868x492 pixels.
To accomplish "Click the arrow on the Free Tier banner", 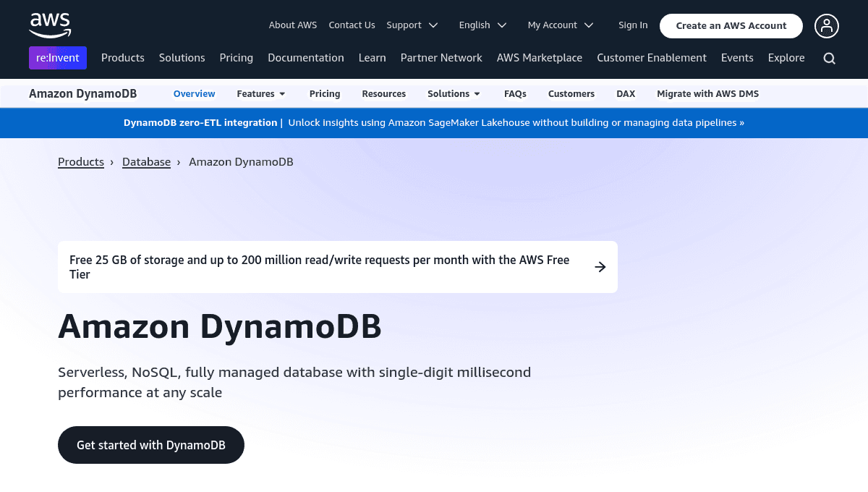I will [600, 266].
